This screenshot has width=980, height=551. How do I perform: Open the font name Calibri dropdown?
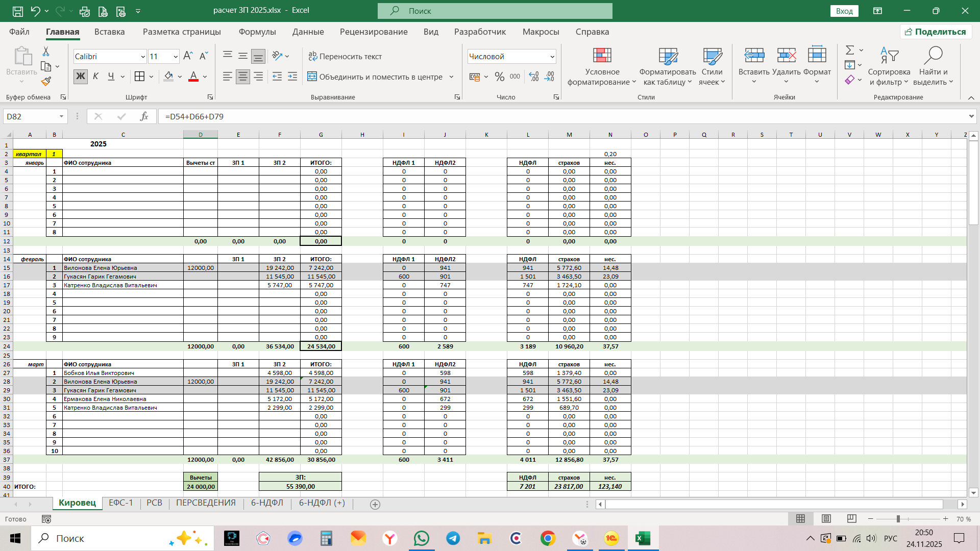[x=143, y=57]
